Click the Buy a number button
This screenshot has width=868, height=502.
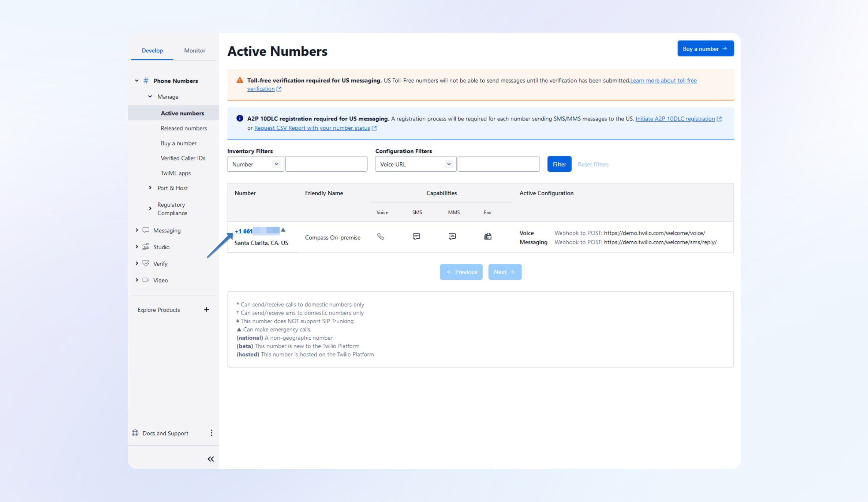(705, 49)
